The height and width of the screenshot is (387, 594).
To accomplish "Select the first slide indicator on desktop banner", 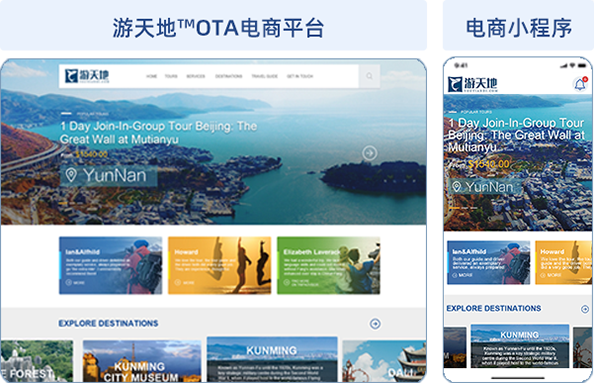I will (x=63, y=203).
